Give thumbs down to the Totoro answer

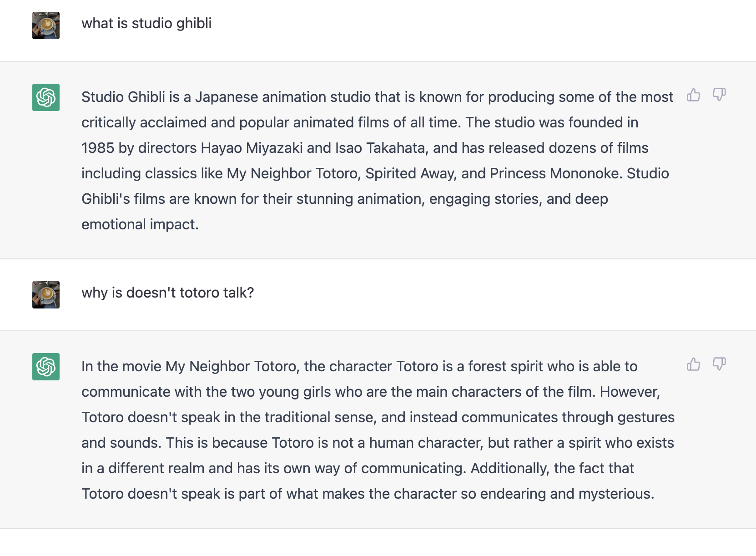tap(719, 364)
